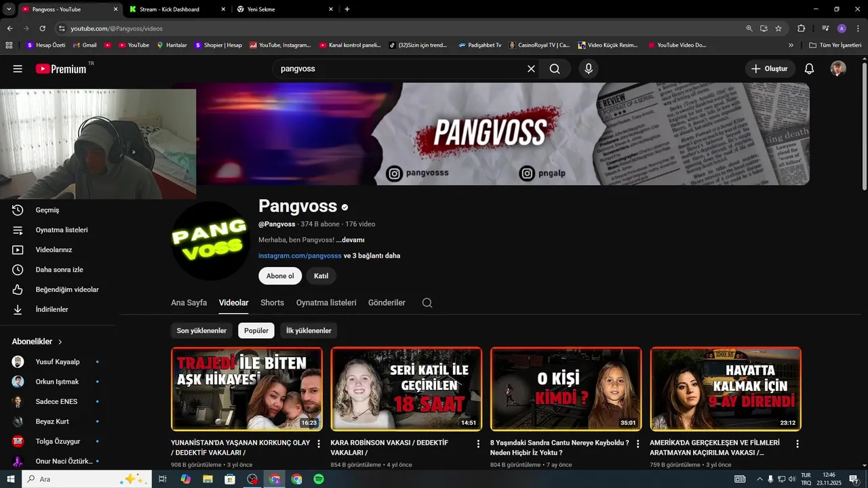Go back with the browser back arrow
Screen dimensions: 868x488
(x=9, y=28)
